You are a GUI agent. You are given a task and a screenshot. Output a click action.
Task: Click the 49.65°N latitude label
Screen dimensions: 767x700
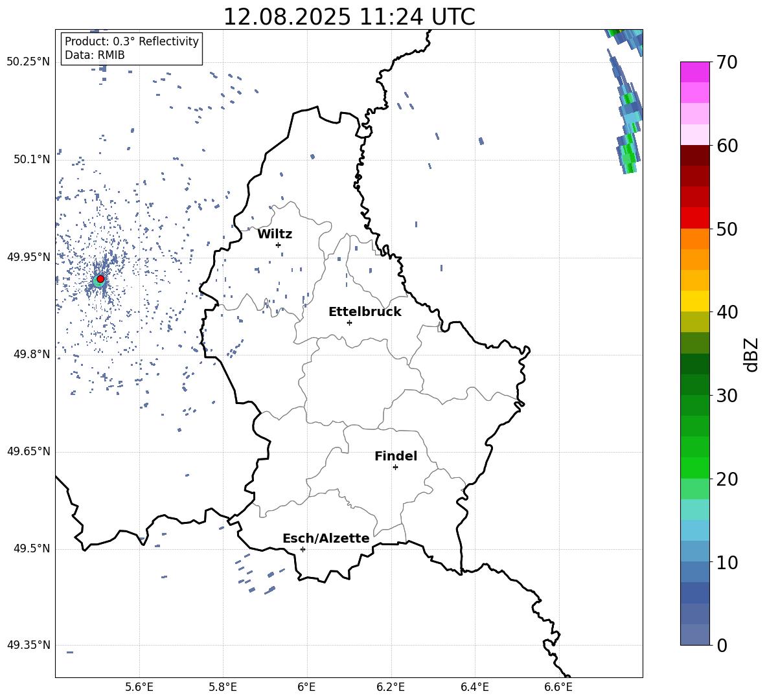coord(28,451)
